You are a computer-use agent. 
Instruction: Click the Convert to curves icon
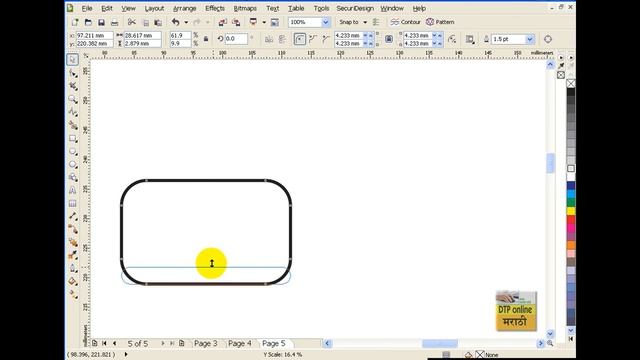[548, 39]
